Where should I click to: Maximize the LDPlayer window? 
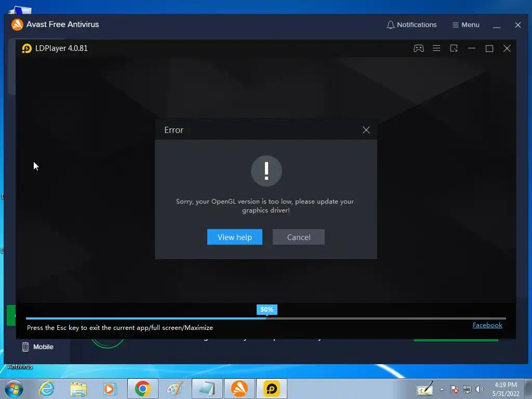click(x=489, y=48)
